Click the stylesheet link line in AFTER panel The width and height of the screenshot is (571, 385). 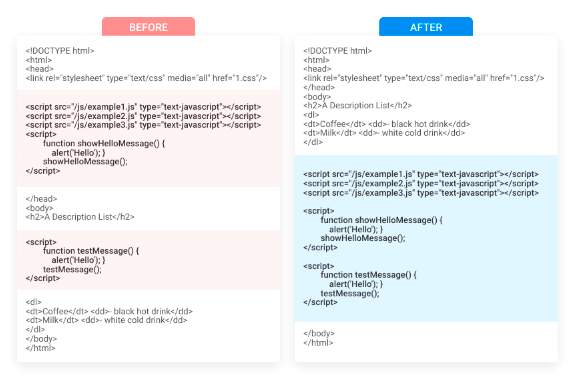click(424, 78)
